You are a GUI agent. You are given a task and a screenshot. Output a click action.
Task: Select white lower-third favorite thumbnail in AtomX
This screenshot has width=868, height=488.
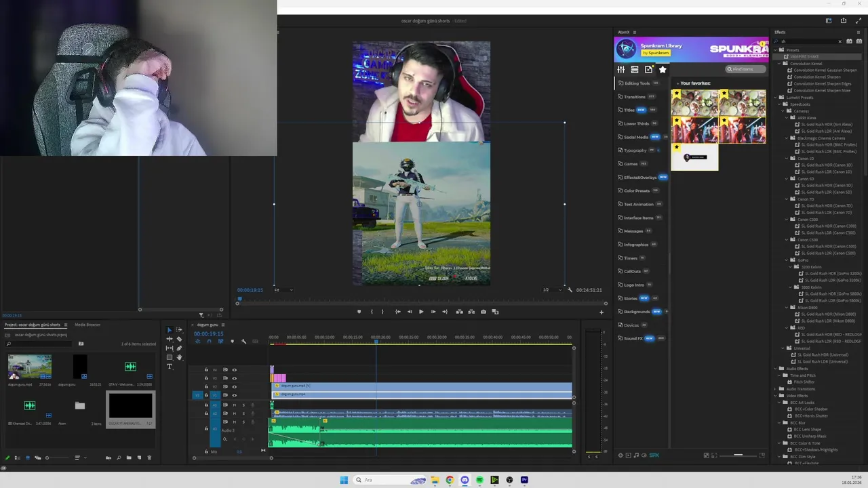[694, 157]
